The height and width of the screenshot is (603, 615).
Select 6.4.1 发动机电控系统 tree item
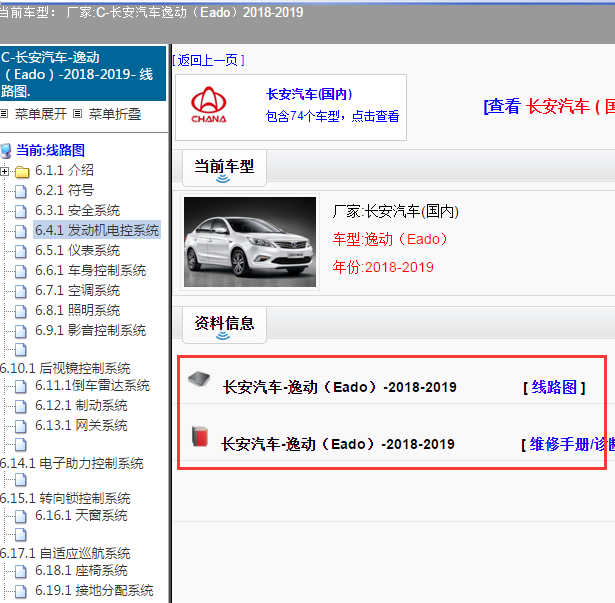coord(97,230)
